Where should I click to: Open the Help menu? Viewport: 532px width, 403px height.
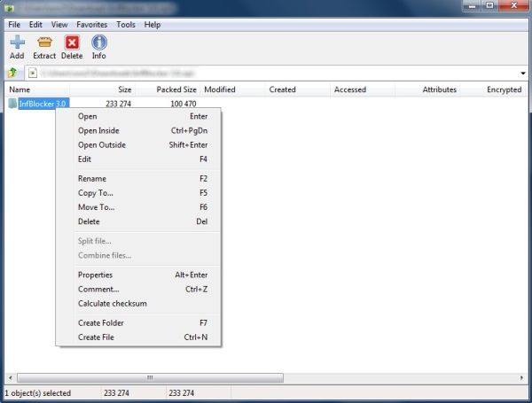pyautogui.click(x=153, y=25)
